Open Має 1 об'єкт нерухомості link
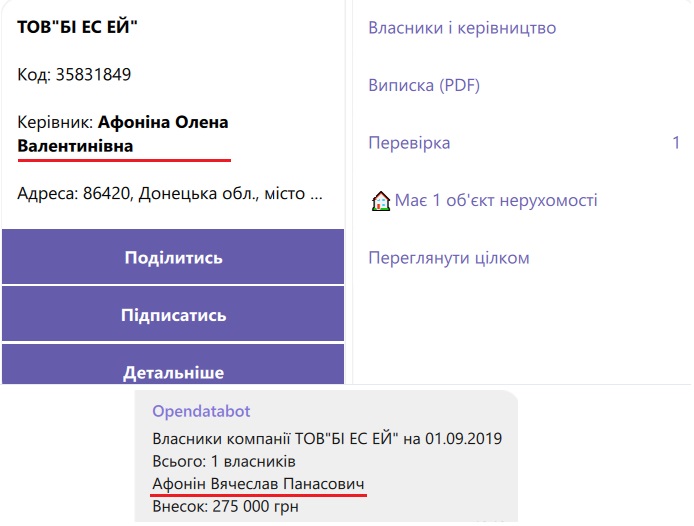This screenshot has height=526, width=694. pos(496,200)
